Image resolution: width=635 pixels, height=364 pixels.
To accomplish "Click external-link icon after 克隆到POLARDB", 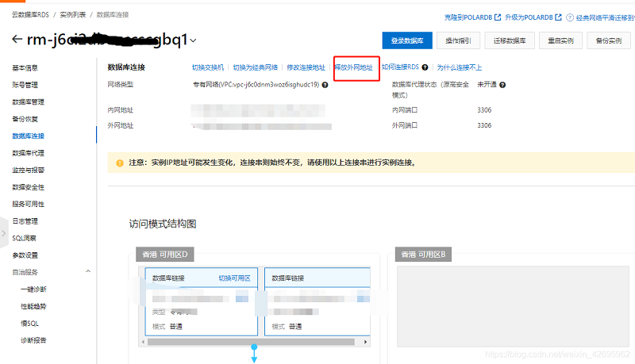I will click(498, 17).
